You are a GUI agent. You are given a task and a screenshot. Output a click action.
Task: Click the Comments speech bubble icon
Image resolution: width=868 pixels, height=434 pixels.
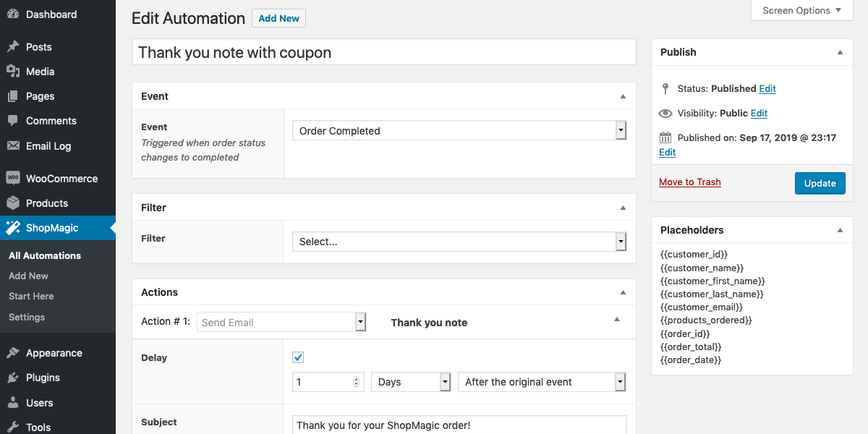(13, 121)
